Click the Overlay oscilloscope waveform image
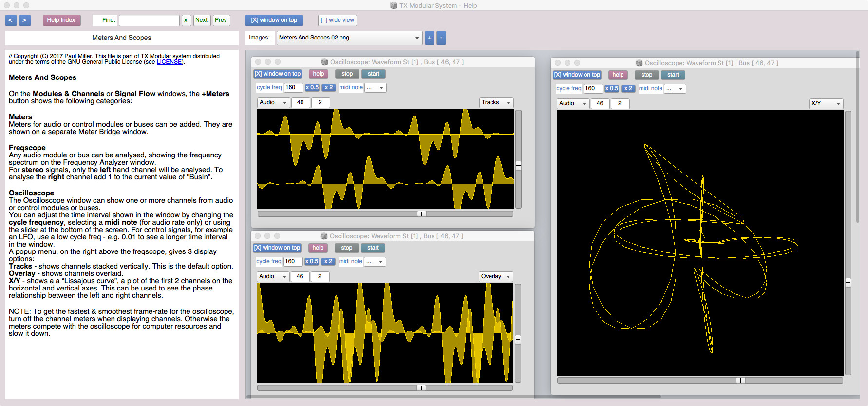868x406 pixels. [x=385, y=333]
